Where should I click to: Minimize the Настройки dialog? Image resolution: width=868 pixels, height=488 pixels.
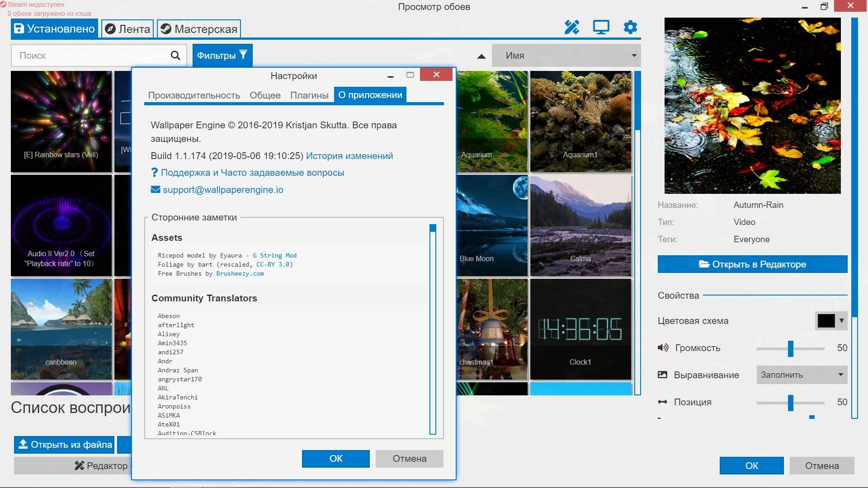coord(391,75)
